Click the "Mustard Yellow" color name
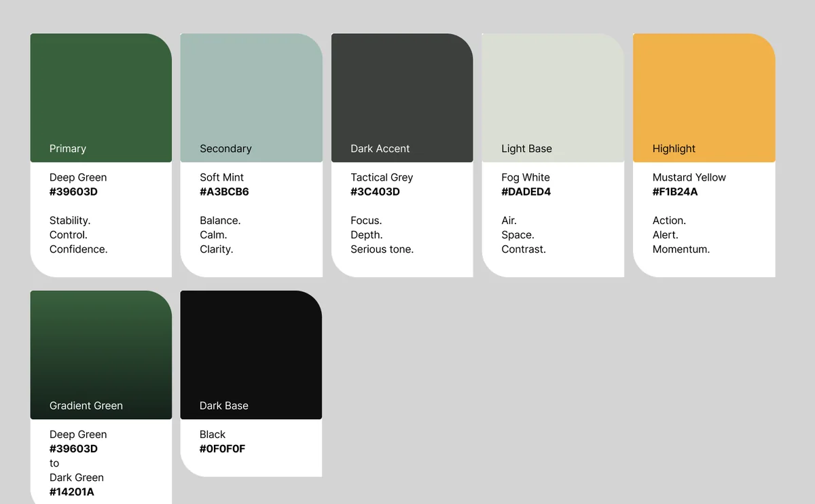The image size is (815, 504). tap(689, 177)
